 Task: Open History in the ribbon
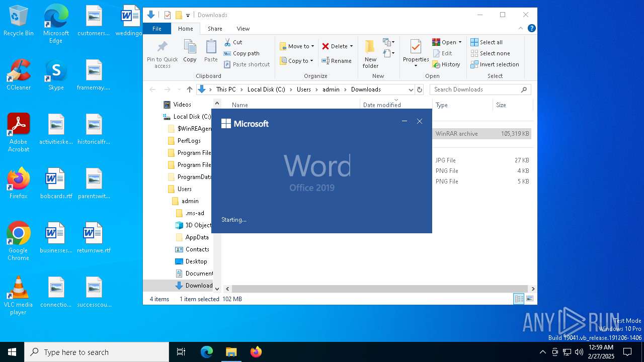(x=446, y=64)
